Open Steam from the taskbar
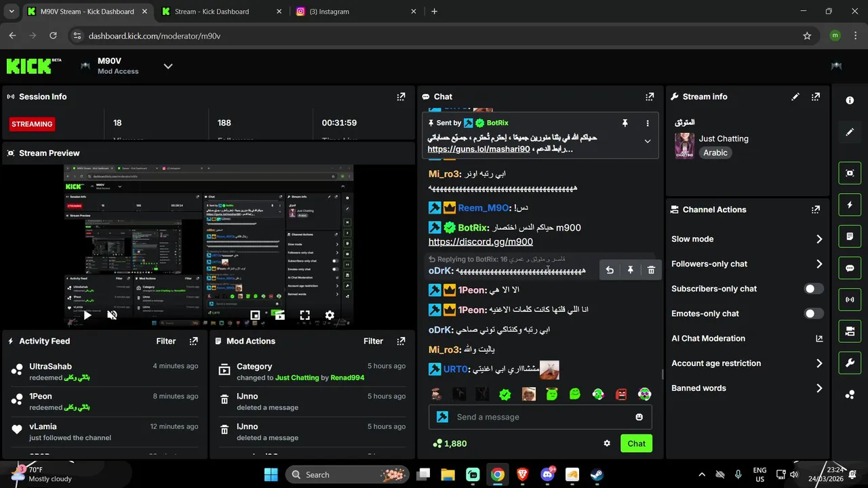Image resolution: width=868 pixels, height=488 pixels. (596, 474)
